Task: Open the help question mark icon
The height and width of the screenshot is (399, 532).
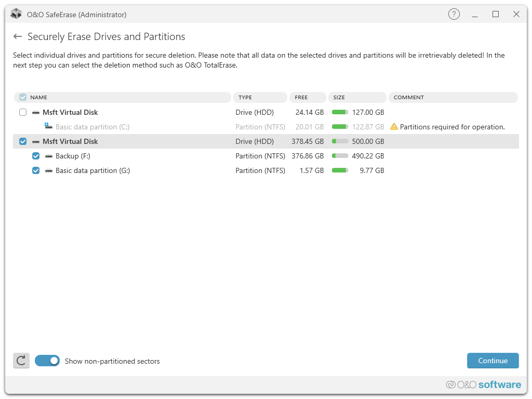Action: (454, 15)
